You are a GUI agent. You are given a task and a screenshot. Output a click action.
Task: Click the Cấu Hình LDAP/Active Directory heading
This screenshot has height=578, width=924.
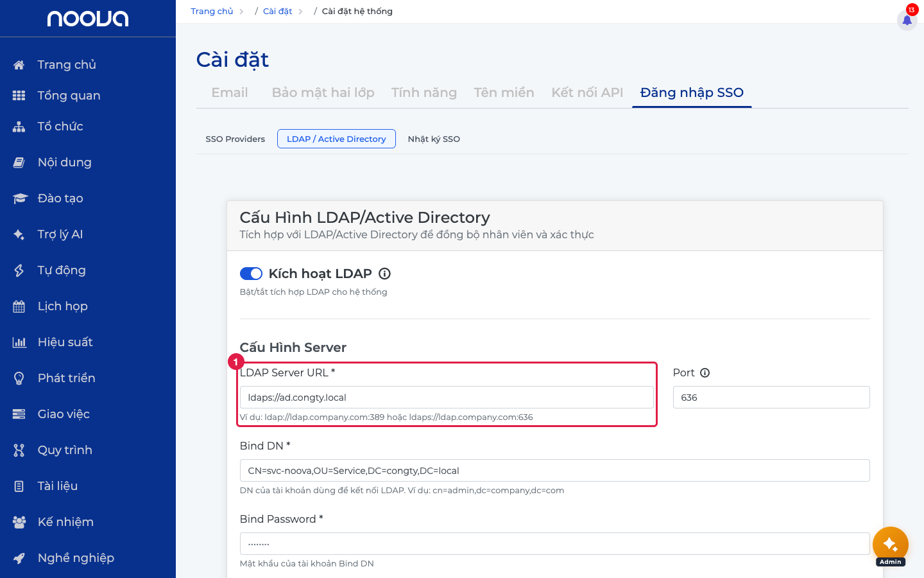pyautogui.click(x=364, y=218)
